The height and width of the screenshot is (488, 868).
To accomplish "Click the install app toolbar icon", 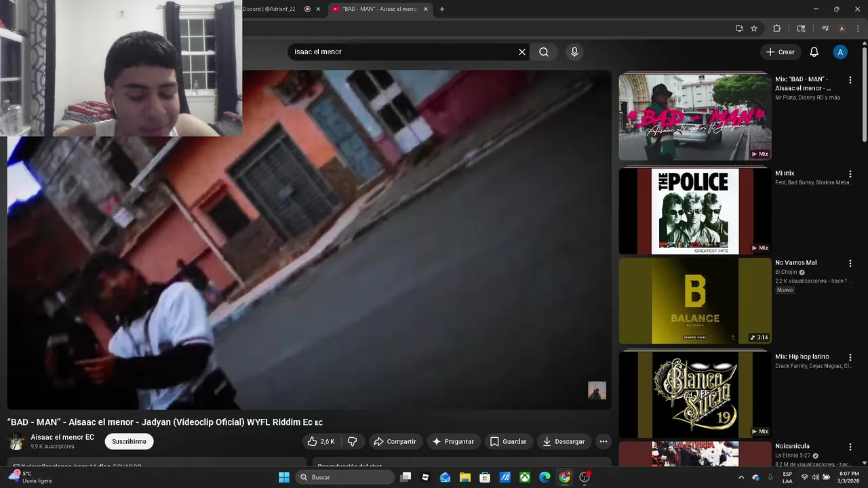I will click(739, 28).
